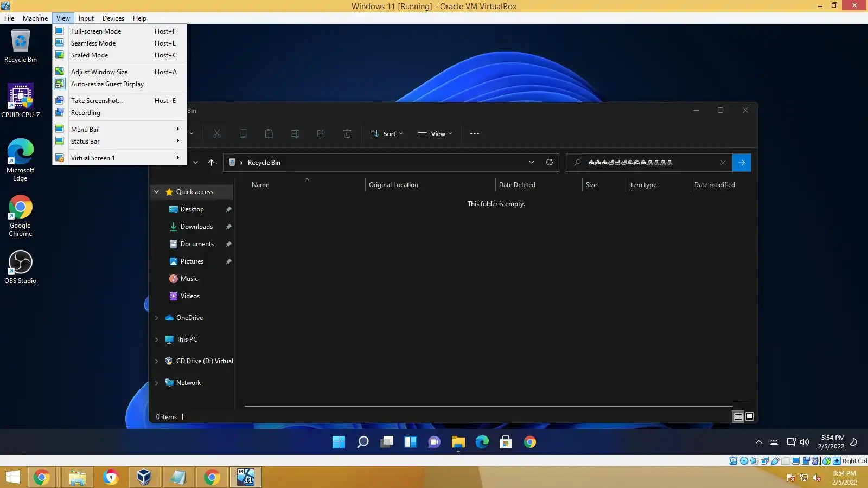
Task: Click the Rename icon in Explorer toolbar
Action: (x=295, y=133)
